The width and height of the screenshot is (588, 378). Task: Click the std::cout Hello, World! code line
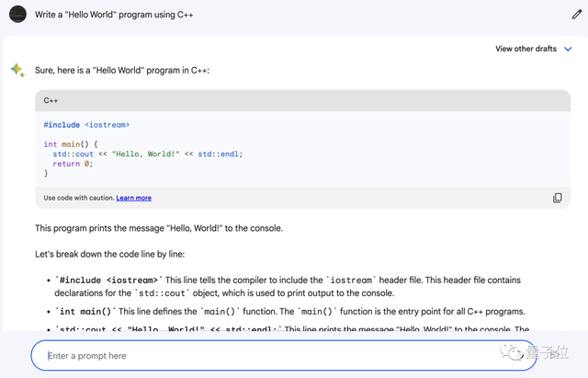pos(147,155)
